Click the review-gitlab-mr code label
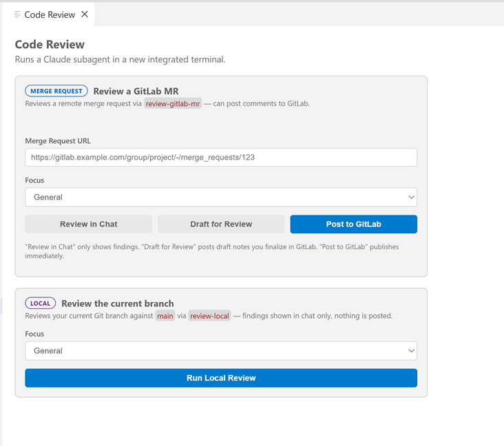The image size is (504, 446). 173,103
